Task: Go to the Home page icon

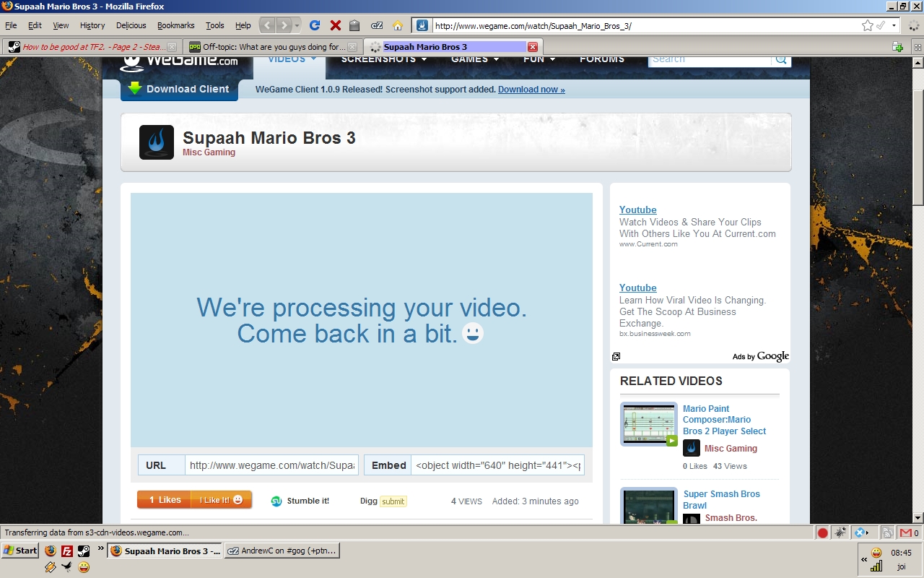Action: [x=398, y=25]
